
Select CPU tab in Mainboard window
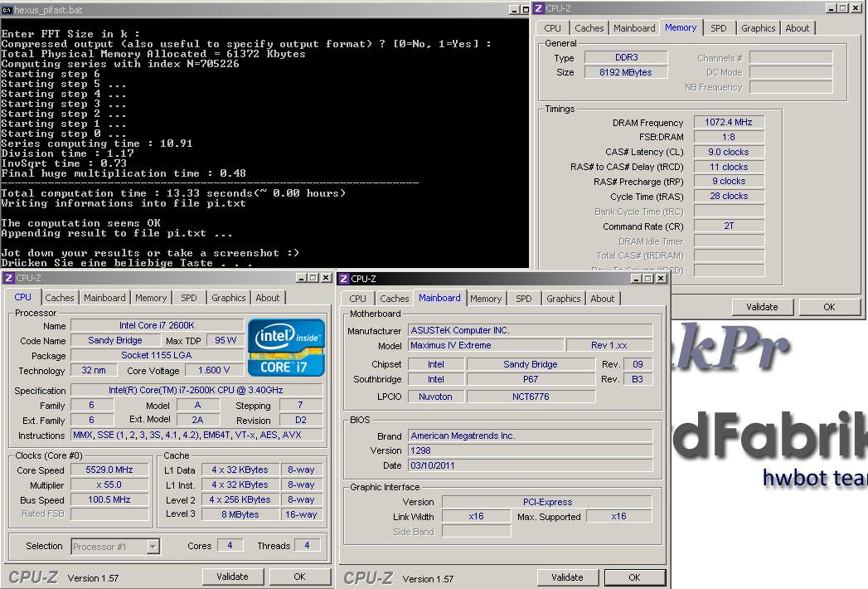(357, 298)
